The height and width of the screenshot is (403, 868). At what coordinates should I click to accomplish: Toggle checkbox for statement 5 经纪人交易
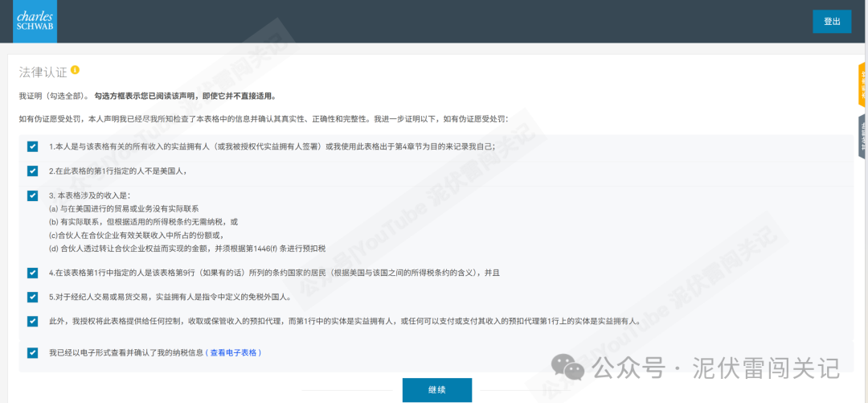(x=33, y=297)
